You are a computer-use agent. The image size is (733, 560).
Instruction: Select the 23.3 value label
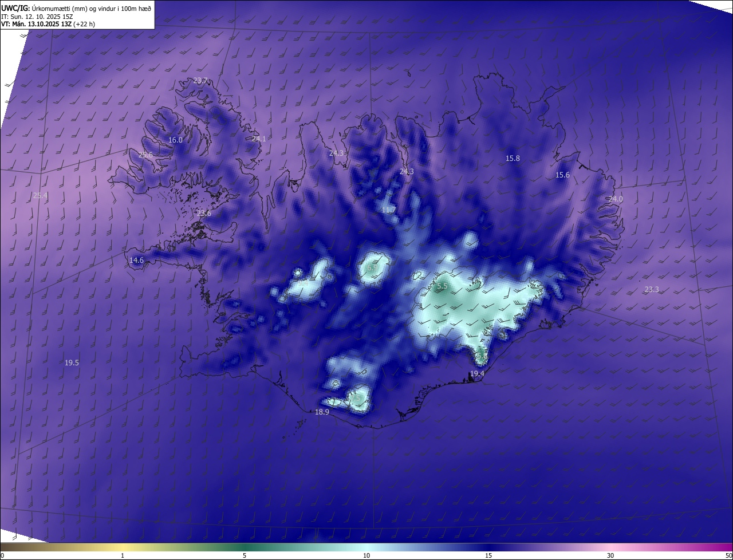[652, 290]
